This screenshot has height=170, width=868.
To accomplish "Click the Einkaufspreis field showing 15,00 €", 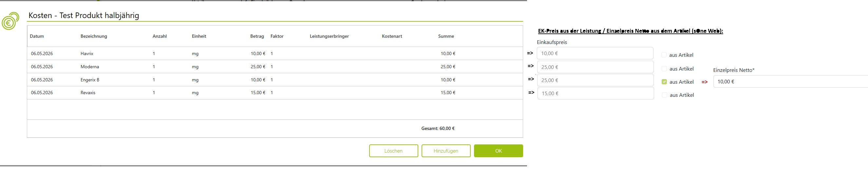I will pyautogui.click(x=595, y=94).
